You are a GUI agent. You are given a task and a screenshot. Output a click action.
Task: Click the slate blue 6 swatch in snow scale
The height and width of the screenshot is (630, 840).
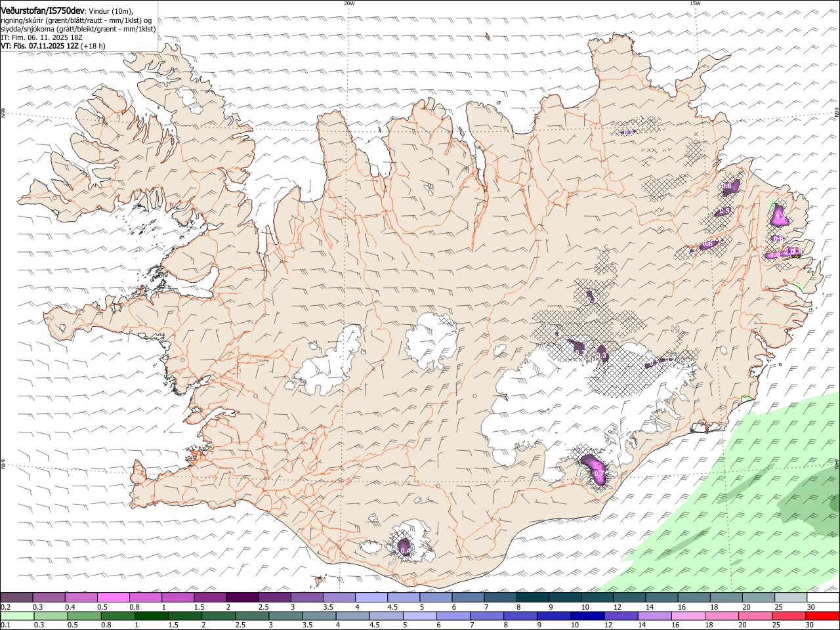468,597
